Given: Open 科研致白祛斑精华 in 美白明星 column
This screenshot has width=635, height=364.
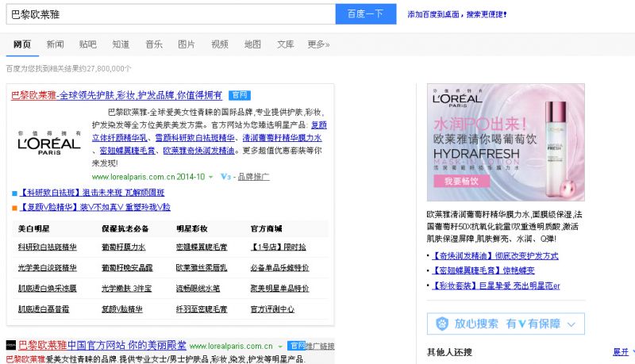Looking at the screenshot, I should coord(48,247).
